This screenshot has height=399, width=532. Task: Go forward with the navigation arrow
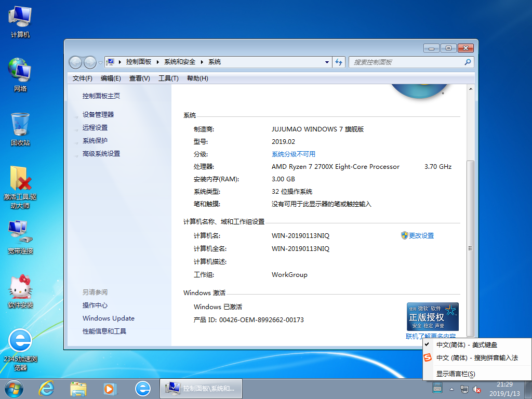click(x=90, y=62)
